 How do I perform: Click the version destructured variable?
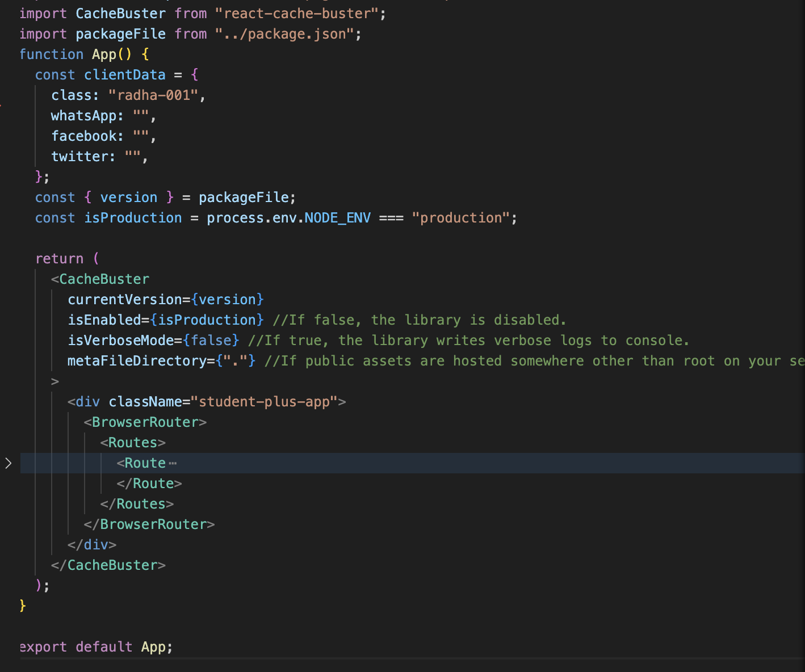tap(128, 197)
